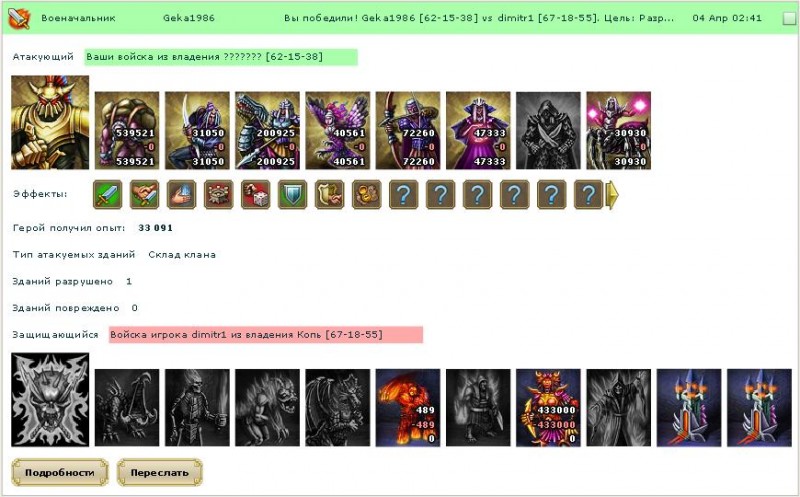Click the green sword effect icon
This screenshot has height=497, width=800.
coord(108,194)
